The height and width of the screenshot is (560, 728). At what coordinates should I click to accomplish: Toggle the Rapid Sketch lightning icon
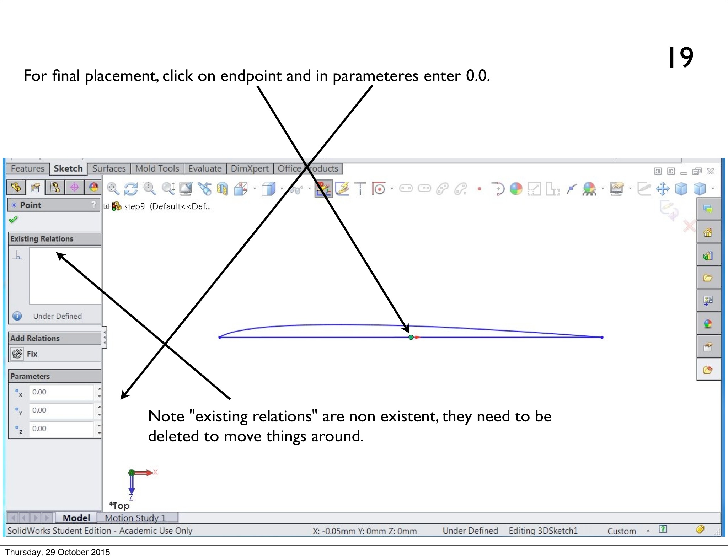click(x=342, y=189)
